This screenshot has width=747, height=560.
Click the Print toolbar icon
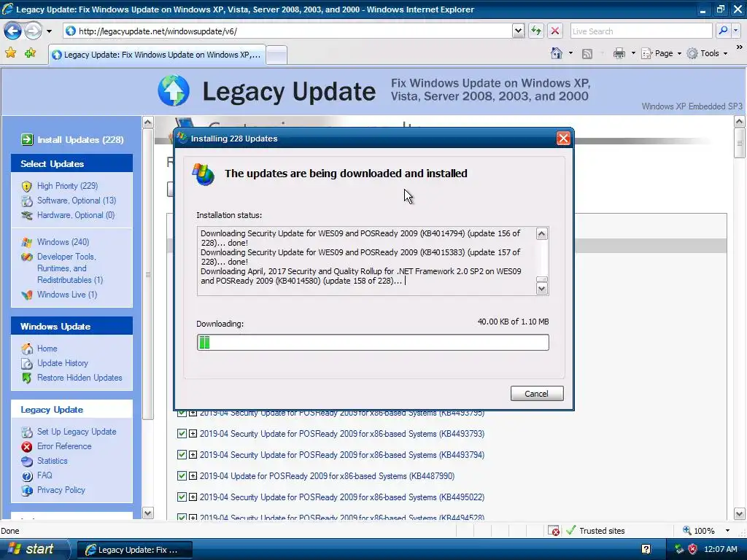point(619,53)
